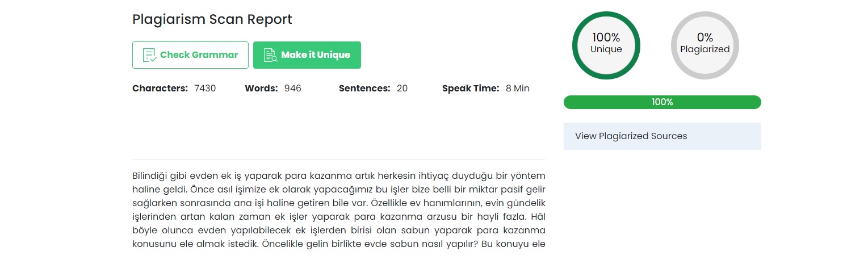Click the Sentences count value 20

click(x=402, y=89)
